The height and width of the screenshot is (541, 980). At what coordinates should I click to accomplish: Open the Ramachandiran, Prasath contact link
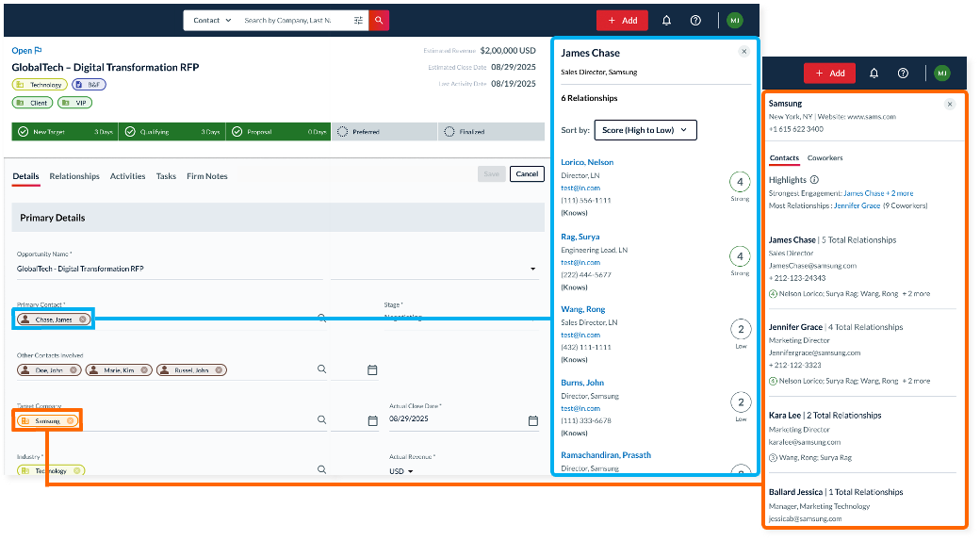pos(606,455)
